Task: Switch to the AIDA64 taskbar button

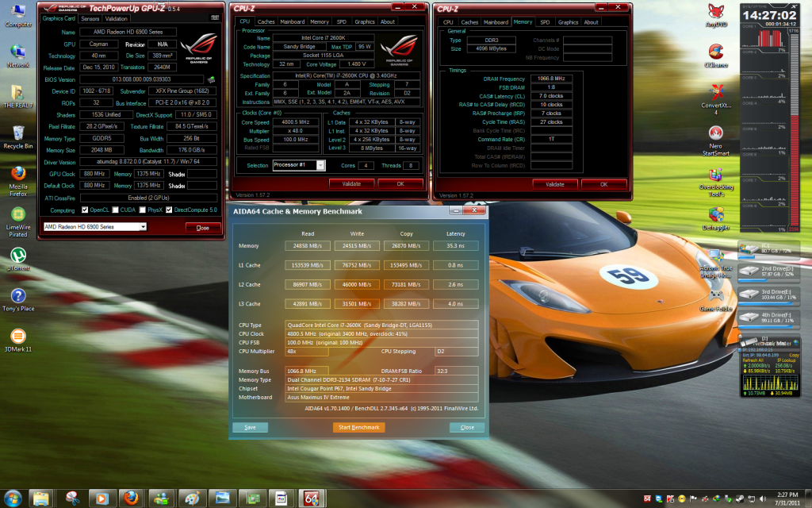Action: point(311,498)
